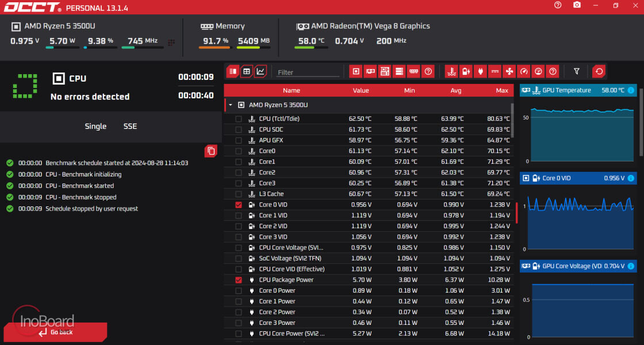
Task: Switch to the table view mode
Action: click(x=247, y=71)
